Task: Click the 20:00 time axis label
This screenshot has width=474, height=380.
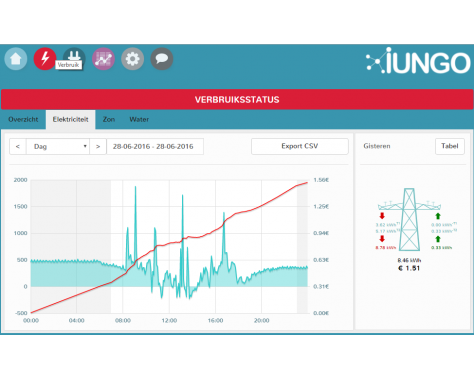Action: point(261,321)
